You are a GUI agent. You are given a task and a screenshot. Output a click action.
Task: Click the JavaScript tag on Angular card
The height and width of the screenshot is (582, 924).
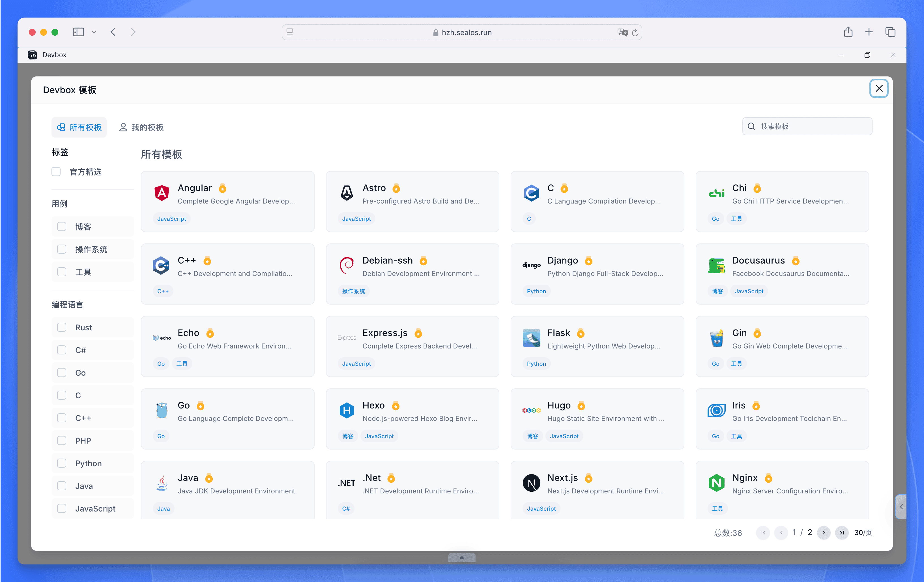pyautogui.click(x=171, y=219)
